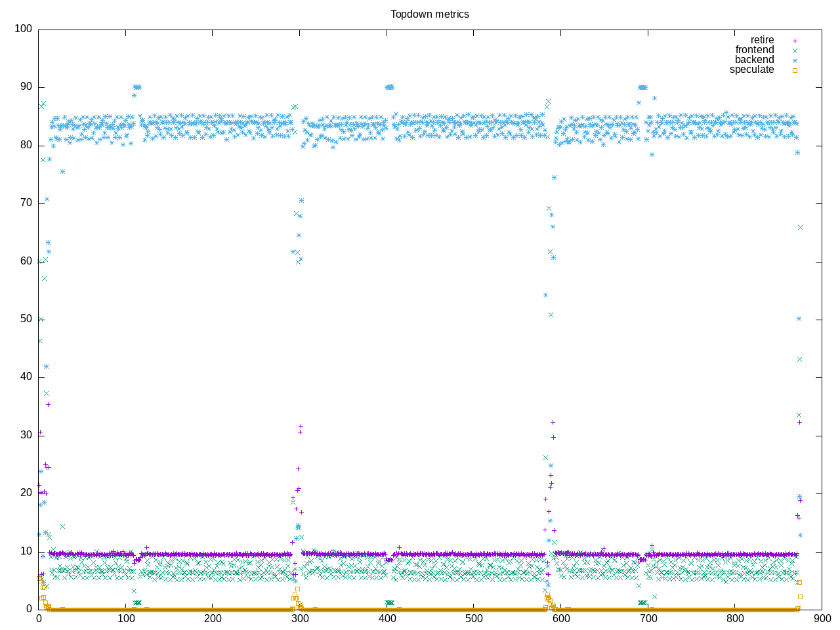This screenshot has width=840, height=630.
Task: Select the 200 tick label on x-axis
Action: point(213,619)
